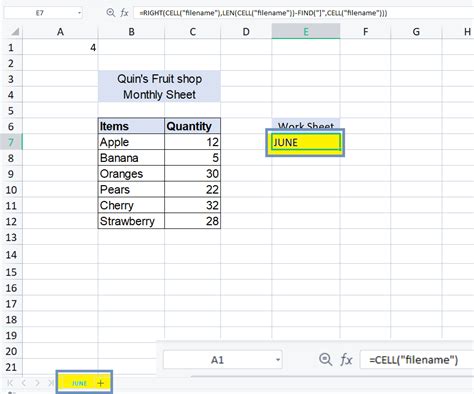Click the quantity 30 cell for Oranges

(x=192, y=174)
